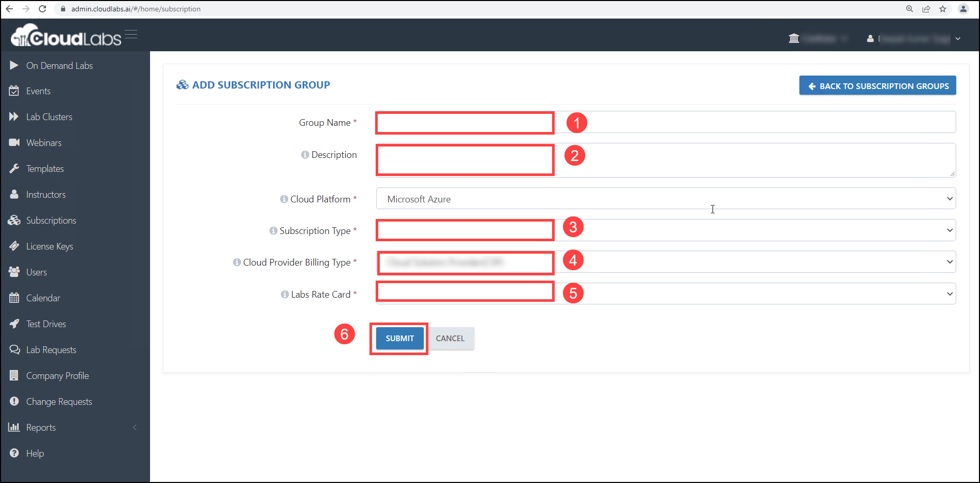Viewport: 980px width, 483px height.
Task: Click the Company Profile building icon
Action: (14, 375)
